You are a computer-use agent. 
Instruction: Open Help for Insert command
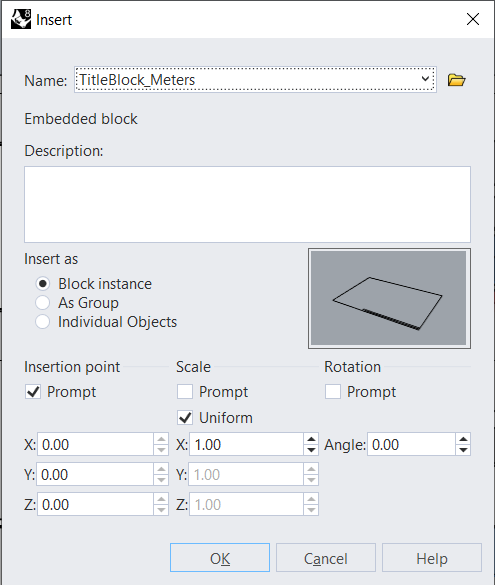[x=432, y=558]
